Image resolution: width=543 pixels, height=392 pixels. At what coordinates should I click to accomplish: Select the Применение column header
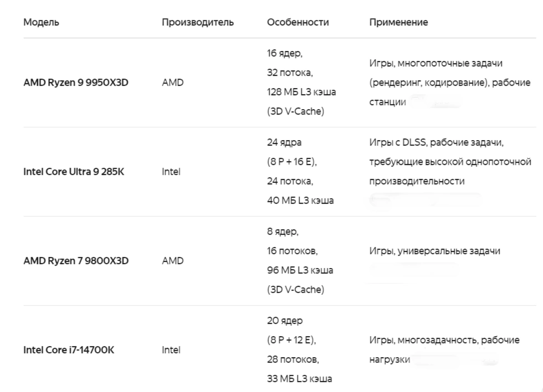point(398,22)
